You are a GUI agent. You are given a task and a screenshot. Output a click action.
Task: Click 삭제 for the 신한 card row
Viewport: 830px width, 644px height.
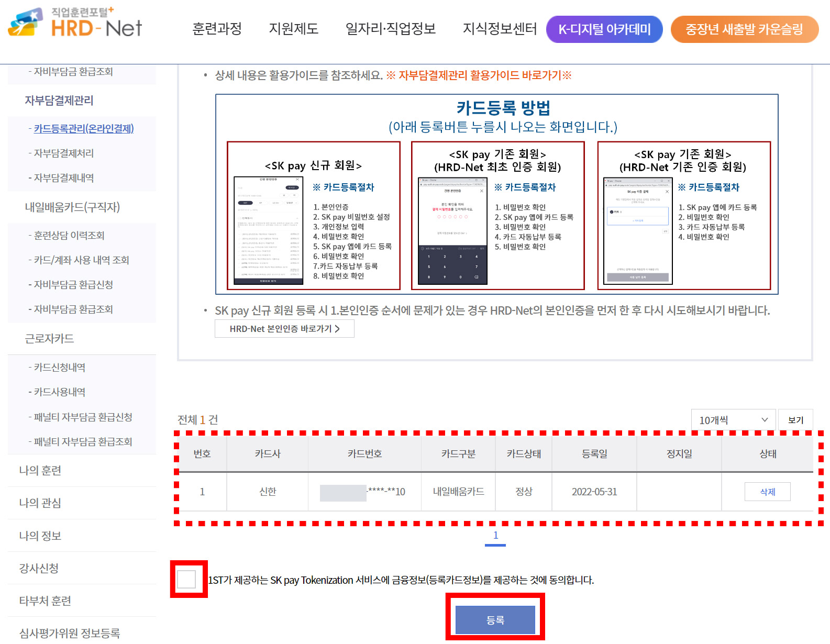click(768, 492)
